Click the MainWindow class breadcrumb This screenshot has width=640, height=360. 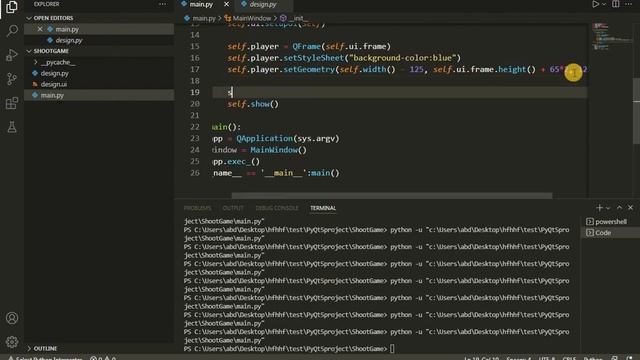(x=251, y=18)
